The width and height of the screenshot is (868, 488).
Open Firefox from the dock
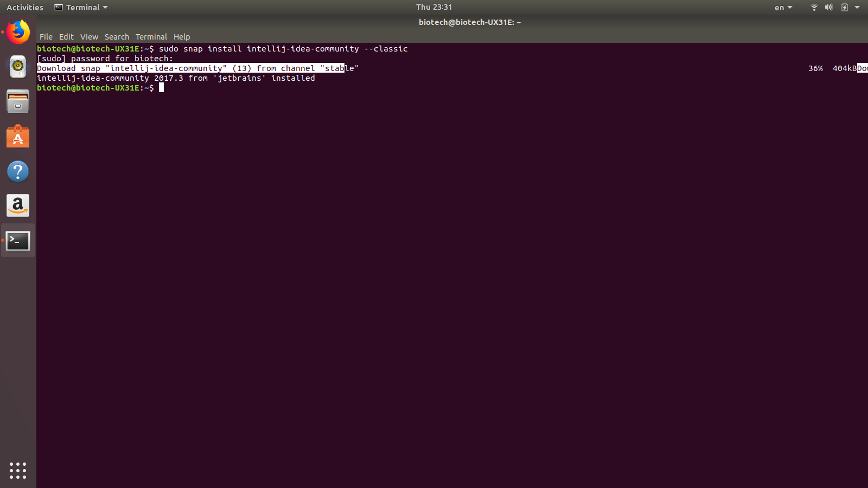click(x=18, y=32)
